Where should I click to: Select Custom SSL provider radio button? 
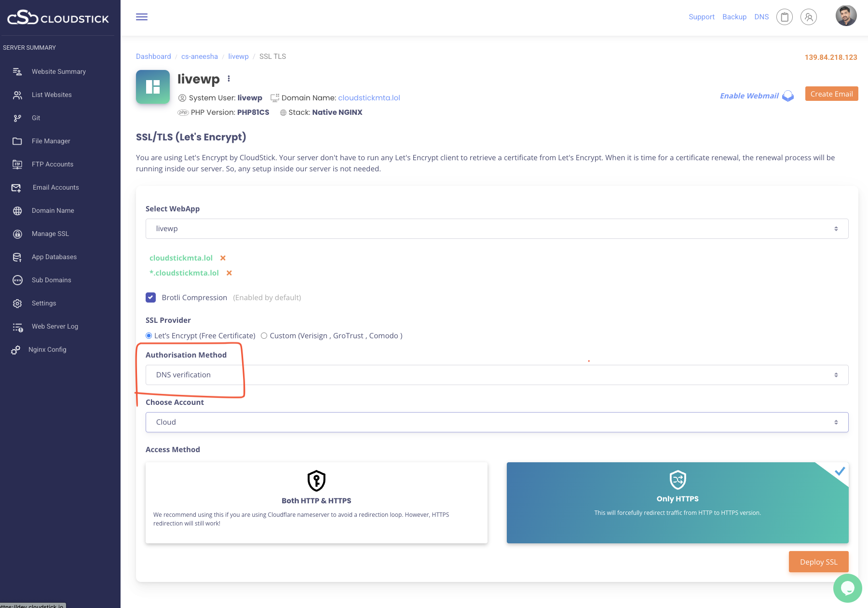[x=264, y=336]
